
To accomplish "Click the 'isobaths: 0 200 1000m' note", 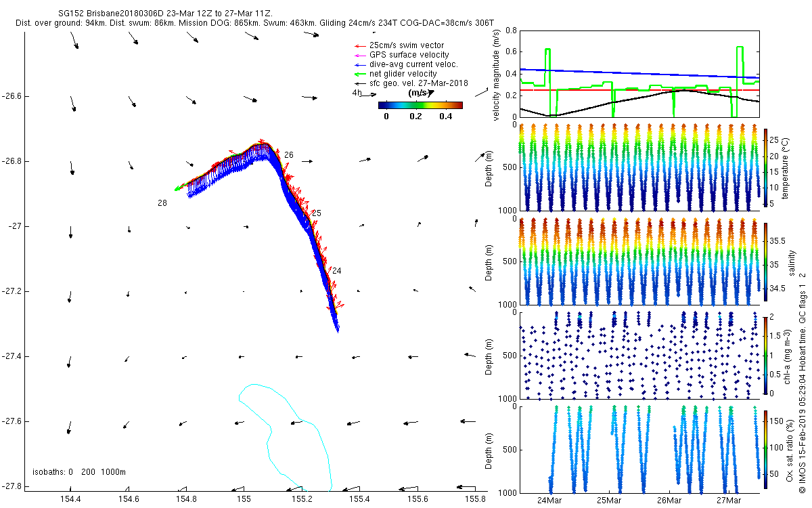I will (x=79, y=472).
